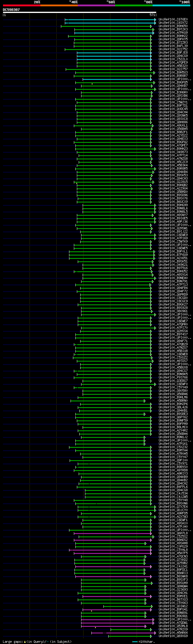Choose entry UniRef100_C5Z5S2

click(x=173, y=537)
